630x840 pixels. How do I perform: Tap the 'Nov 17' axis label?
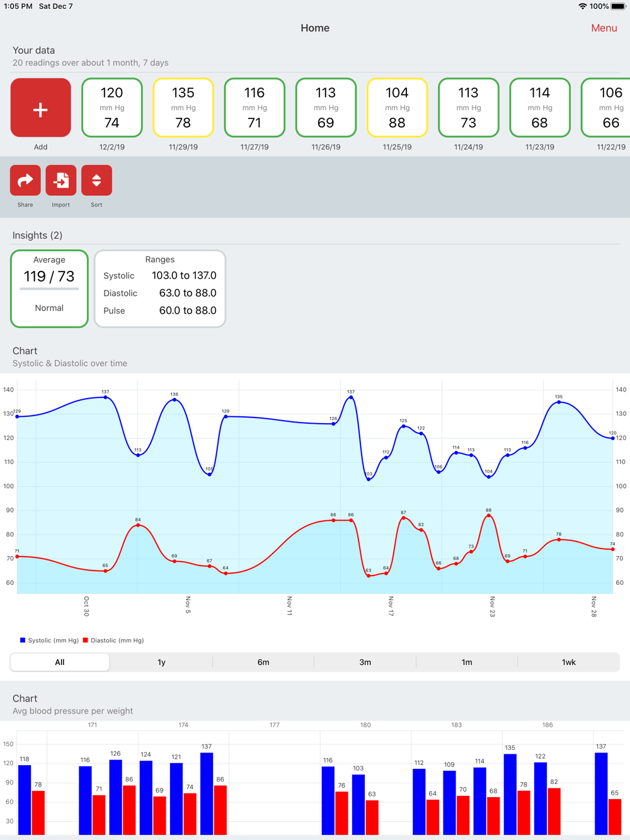coord(391,606)
